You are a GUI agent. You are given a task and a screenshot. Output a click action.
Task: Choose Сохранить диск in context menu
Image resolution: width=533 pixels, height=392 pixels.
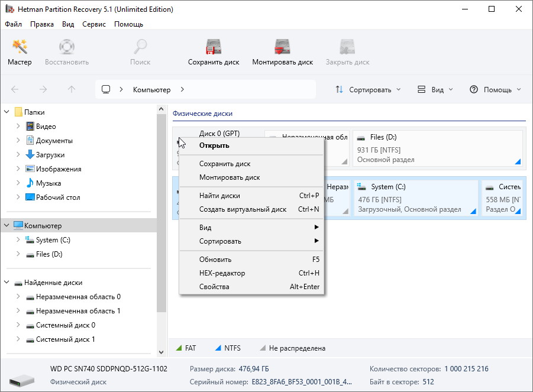(x=251, y=164)
